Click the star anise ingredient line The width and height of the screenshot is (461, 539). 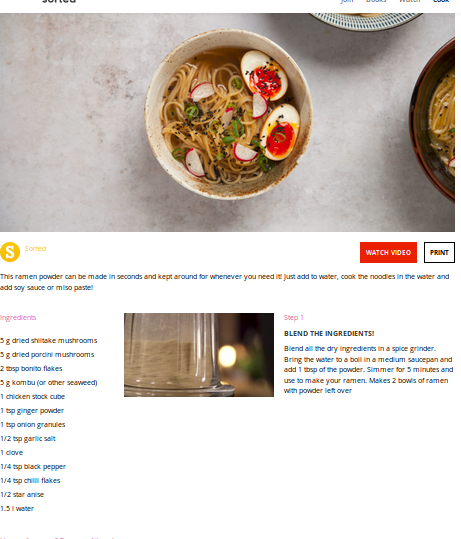[x=22, y=495]
